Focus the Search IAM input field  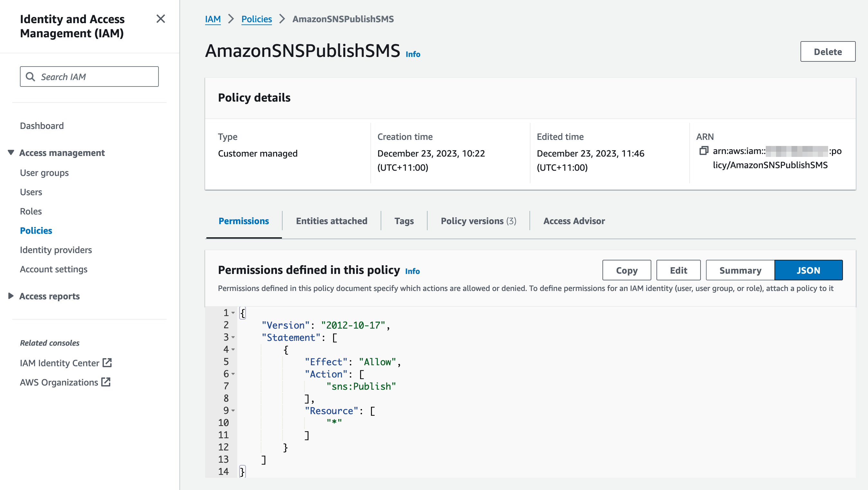point(89,77)
